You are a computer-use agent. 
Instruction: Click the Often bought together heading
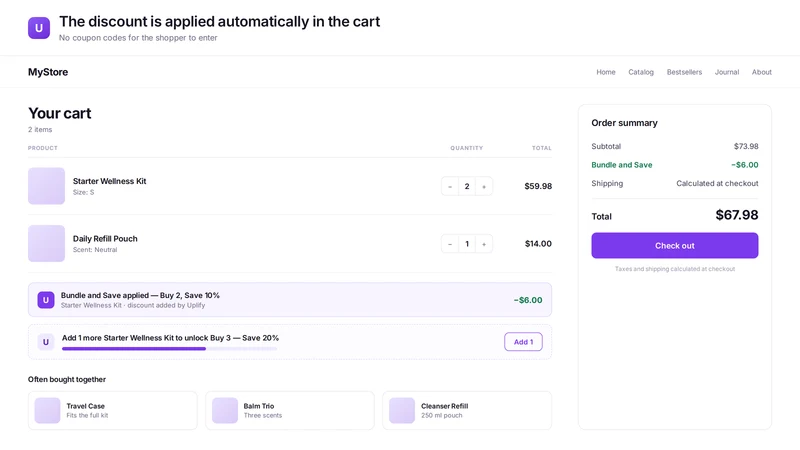tap(67, 380)
